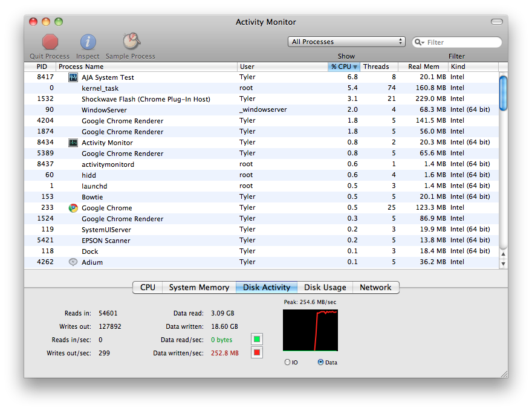Switch to the Network tab
Image resolution: width=532 pixels, height=411 pixels.
click(375, 287)
